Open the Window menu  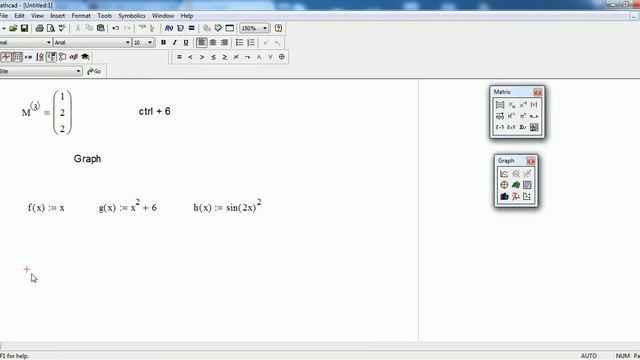[163, 16]
